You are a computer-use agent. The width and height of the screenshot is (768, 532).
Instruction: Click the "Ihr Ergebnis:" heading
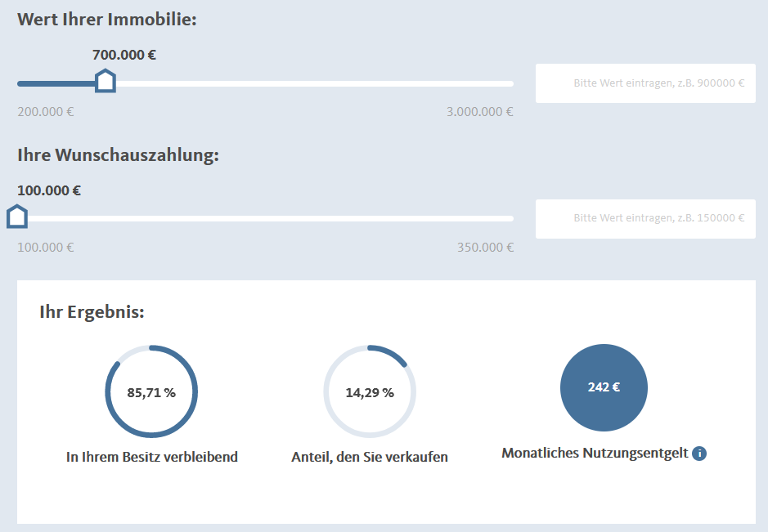tap(92, 312)
